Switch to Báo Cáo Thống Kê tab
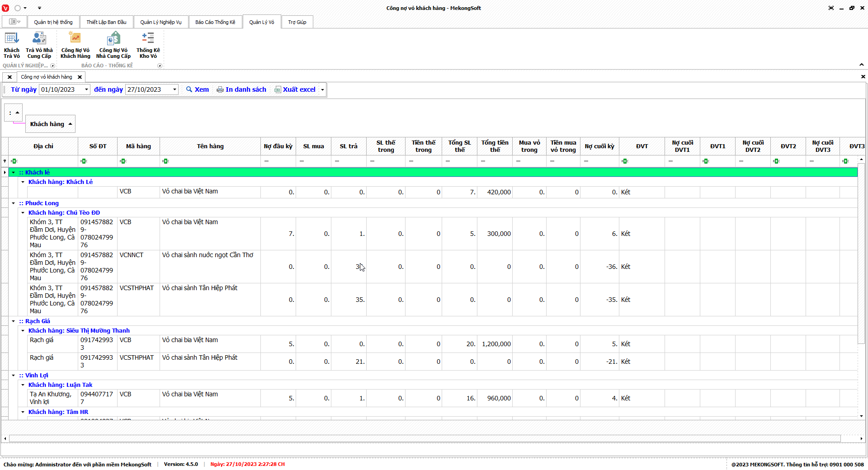Viewport: 868px width, 470px height. tap(215, 22)
